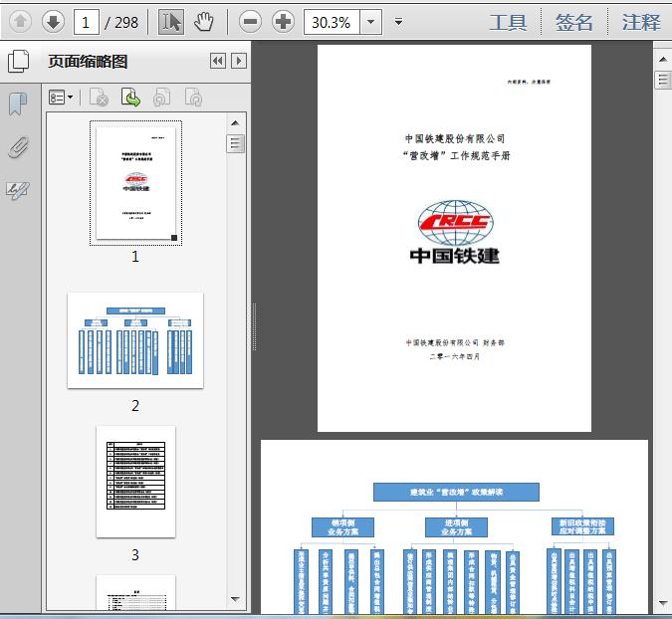Image resolution: width=672 pixels, height=619 pixels.
Task: Zoom out with the minus button
Action: [x=251, y=21]
